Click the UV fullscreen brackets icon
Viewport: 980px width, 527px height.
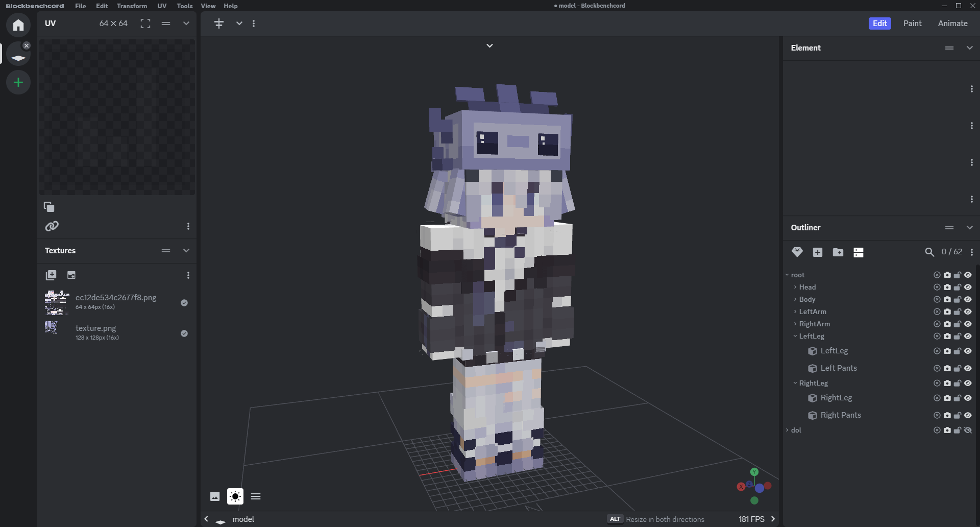[145, 23]
